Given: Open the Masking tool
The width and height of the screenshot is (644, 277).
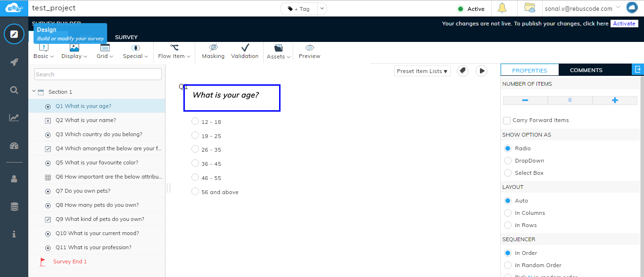Looking at the screenshot, I should (x=213, y=51).
